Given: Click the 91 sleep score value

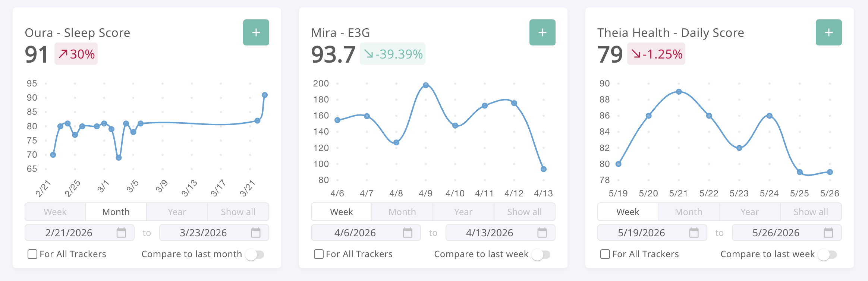Looking at the screenshot, I should [x=37, y=54].
